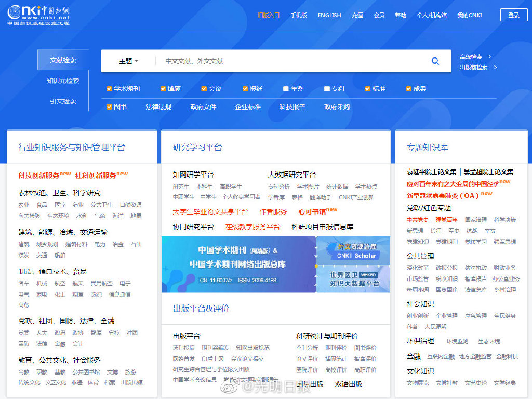Image resolution: width=532 pixels, height=399 pixels.
Task: Click the 中国学术期刊 banner
Action: 238,264
